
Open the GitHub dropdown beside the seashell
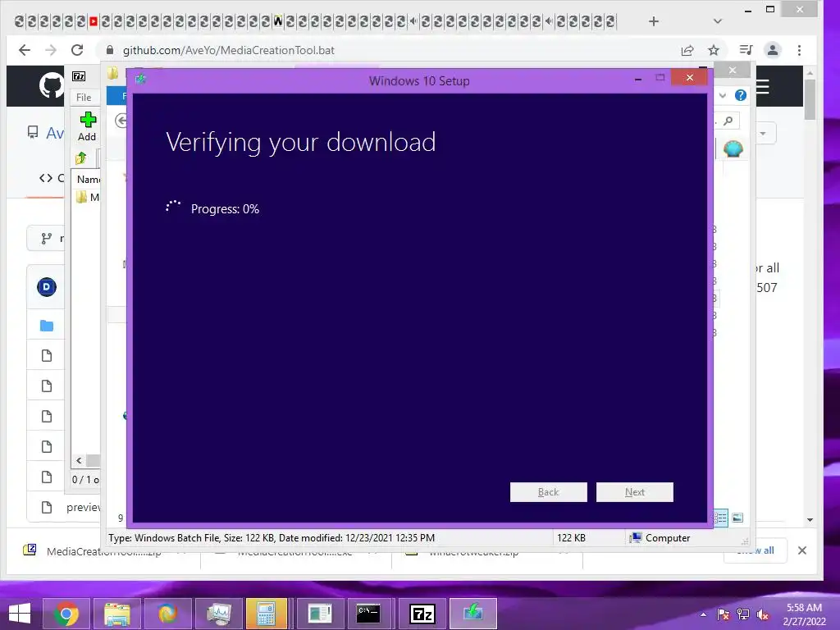point(763,133)
